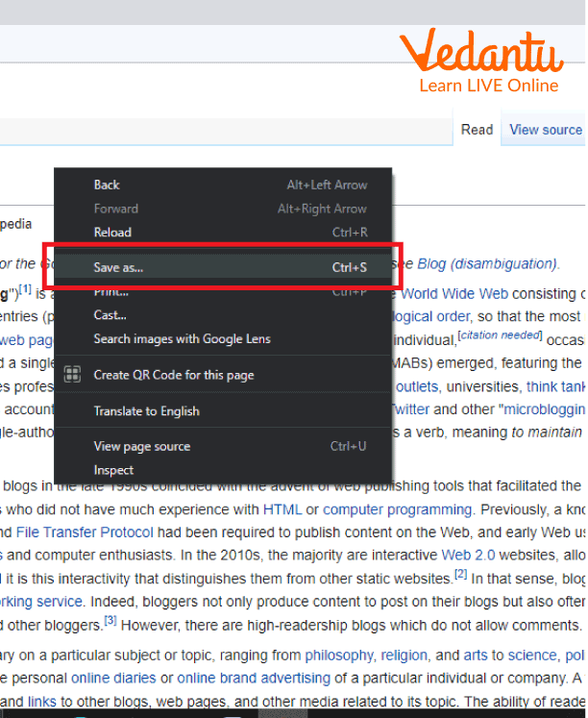The height and width of the screenshot is (718, 588).
Task: Click the philosophy link
Action: (338, 656)
